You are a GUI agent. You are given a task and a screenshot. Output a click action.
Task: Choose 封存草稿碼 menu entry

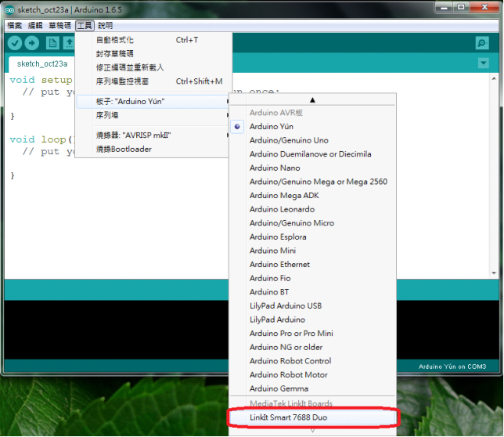pyautogui.click(x=153, y=54)
